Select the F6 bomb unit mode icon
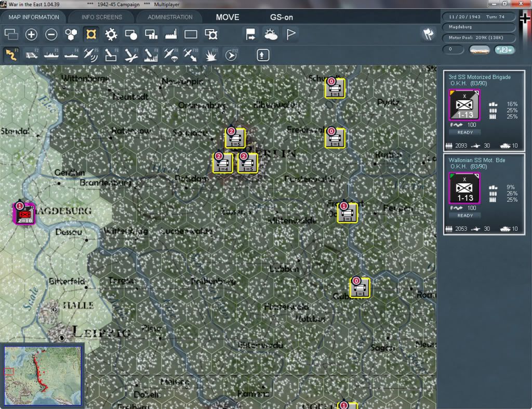532x409 pixels. [111, 55]
